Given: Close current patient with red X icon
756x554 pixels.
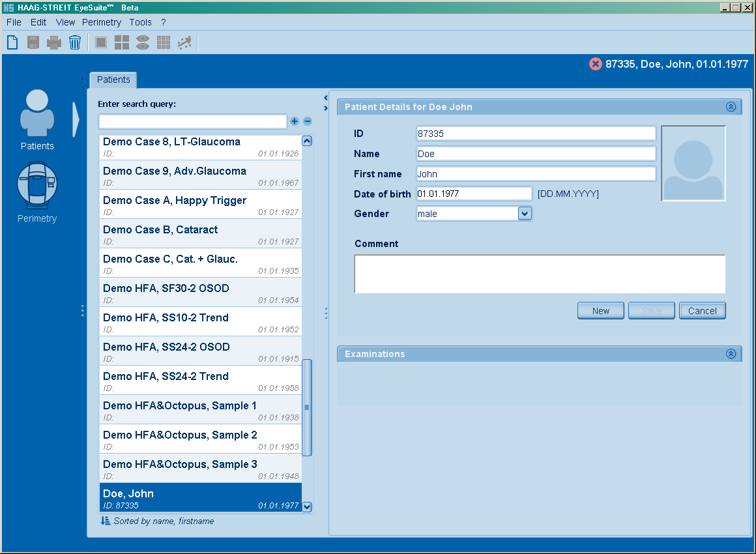Looking at the screenshot, I should (595, 64).
